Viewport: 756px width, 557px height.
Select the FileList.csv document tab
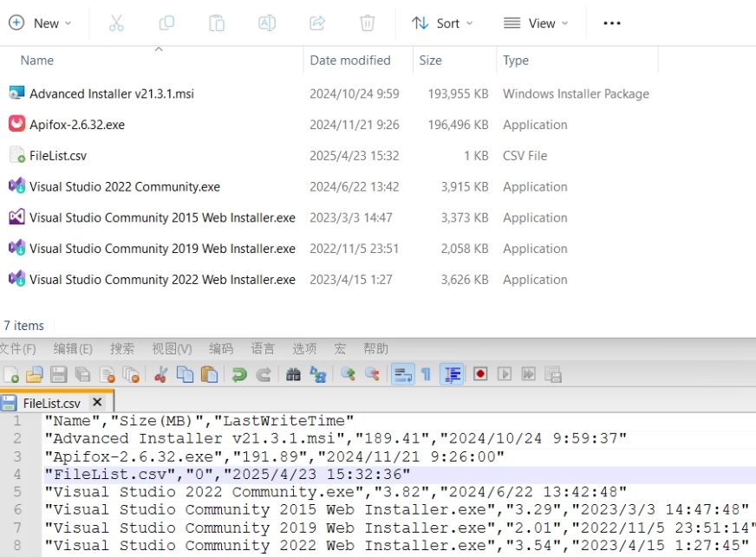[x=56, y=402]
